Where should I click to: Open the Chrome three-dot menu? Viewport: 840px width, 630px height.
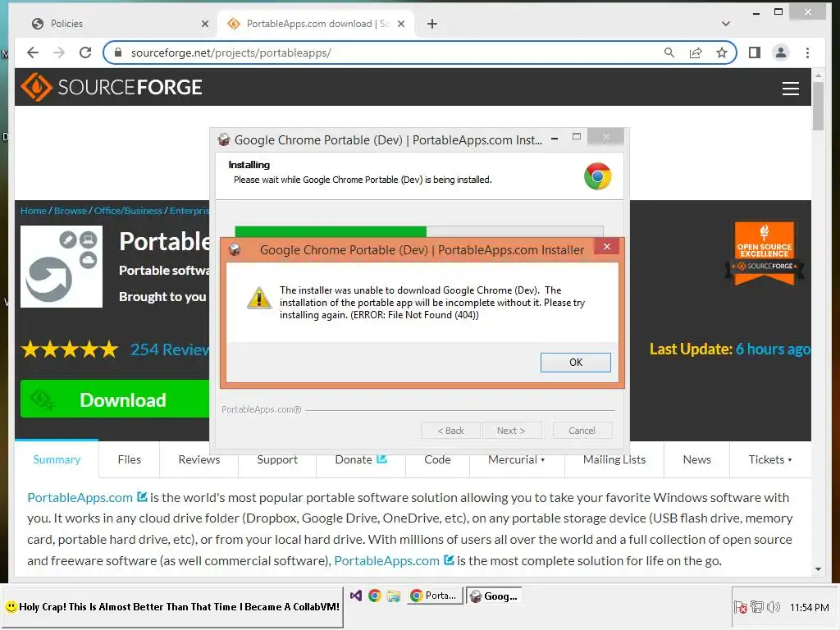click(807, 52)
